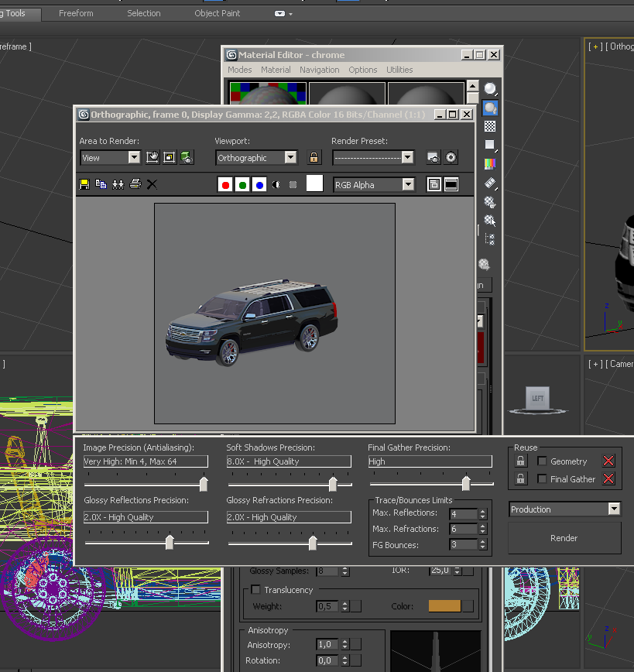Open the Viewport dropdown showing Orthographic
The width and height of the screenshot is (634, 672).
[x=256, y=158]
